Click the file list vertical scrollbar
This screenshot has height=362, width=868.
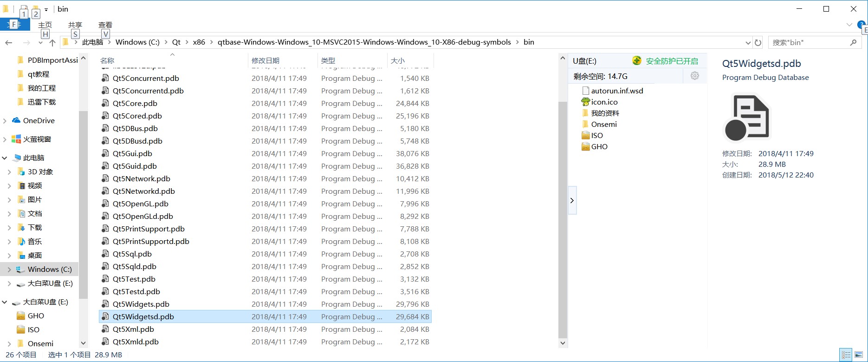click(563, 219)
